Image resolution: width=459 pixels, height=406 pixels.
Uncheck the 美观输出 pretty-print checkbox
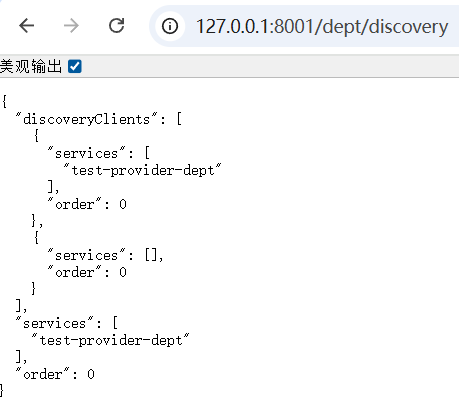pos(75,66)
